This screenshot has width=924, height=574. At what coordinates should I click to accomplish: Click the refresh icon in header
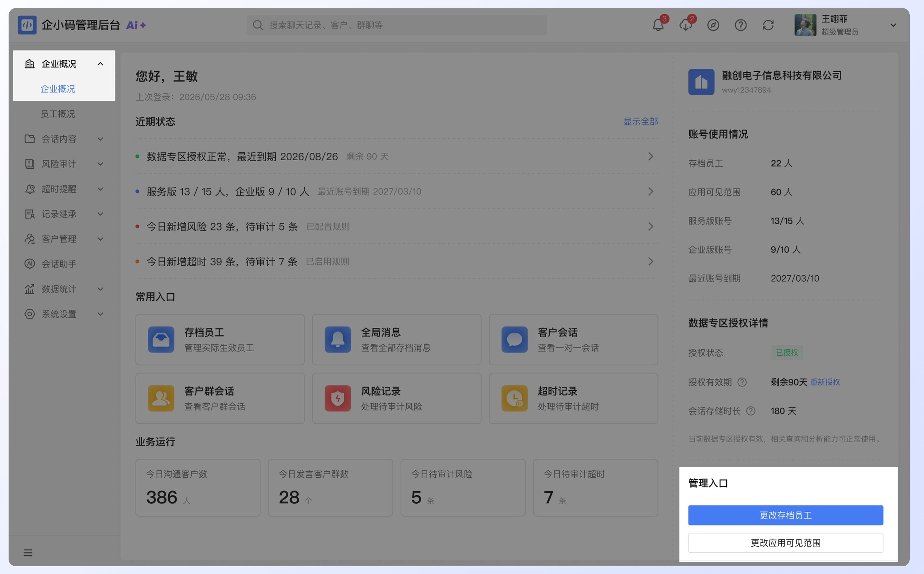pos(768,25)
